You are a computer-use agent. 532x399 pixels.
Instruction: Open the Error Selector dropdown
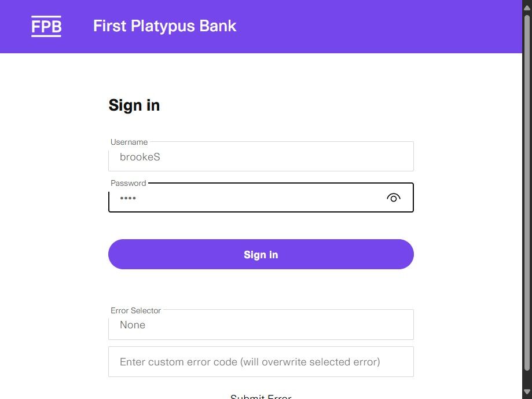[x=261, y=325]
